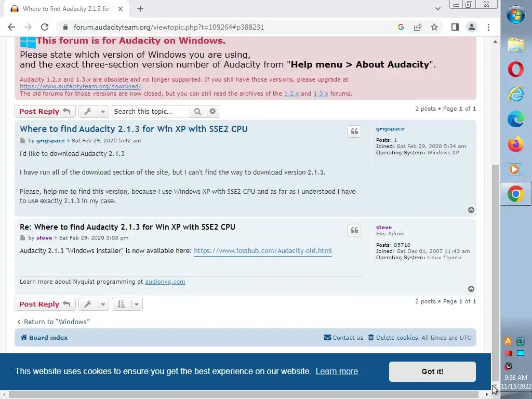This screenshot has height=399, width=532.
Task: Go to the Board index
Action: pos(44,338)
